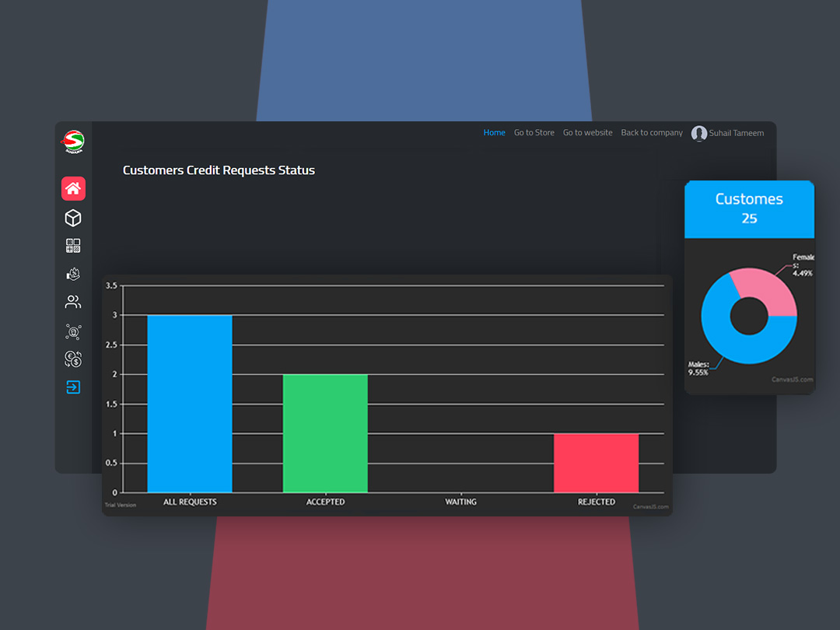
Task: Click the pink Females donut segment
Action: click(765, 290)
